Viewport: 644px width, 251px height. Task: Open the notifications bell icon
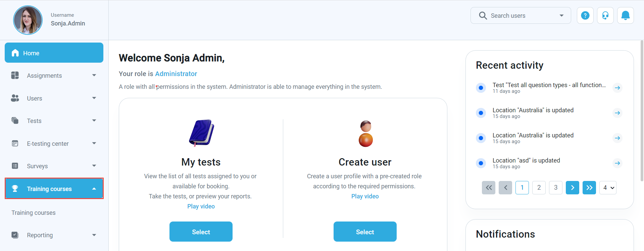click(625, 15)
